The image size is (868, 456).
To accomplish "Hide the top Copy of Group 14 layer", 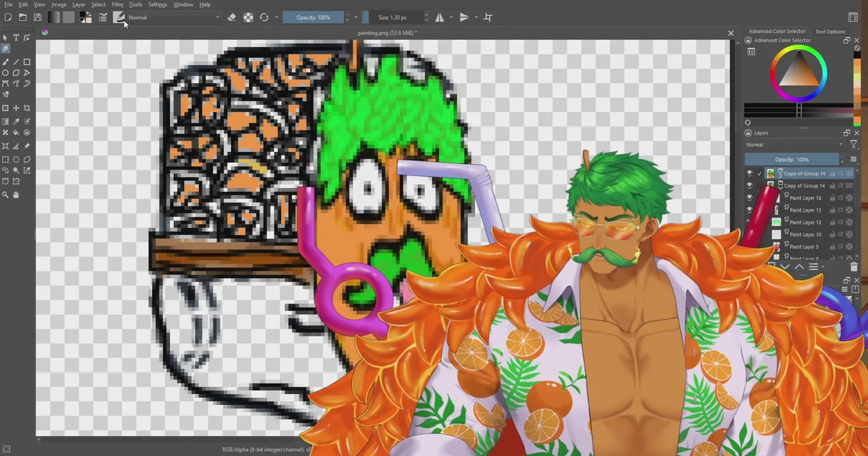I will (x=750, y=174).
